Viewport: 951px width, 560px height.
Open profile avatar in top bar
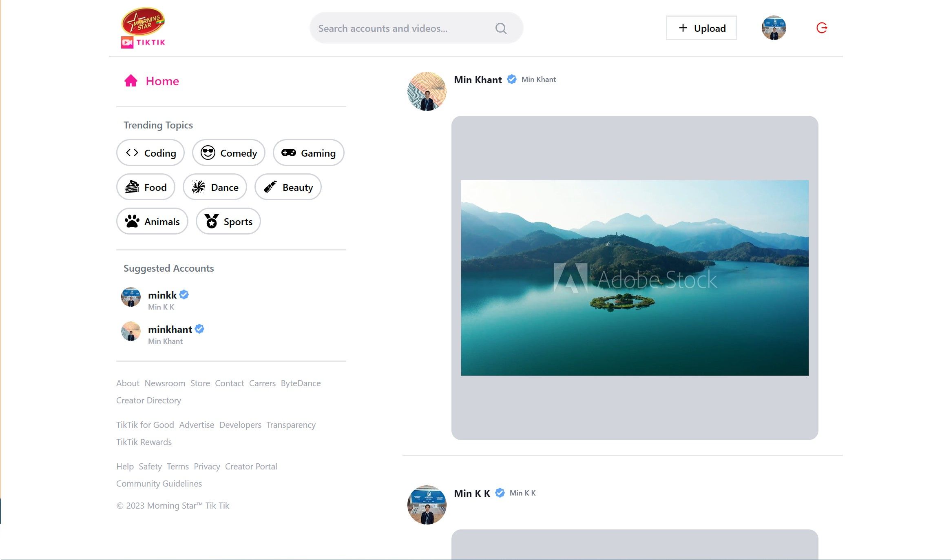click(x=774, y=28)
